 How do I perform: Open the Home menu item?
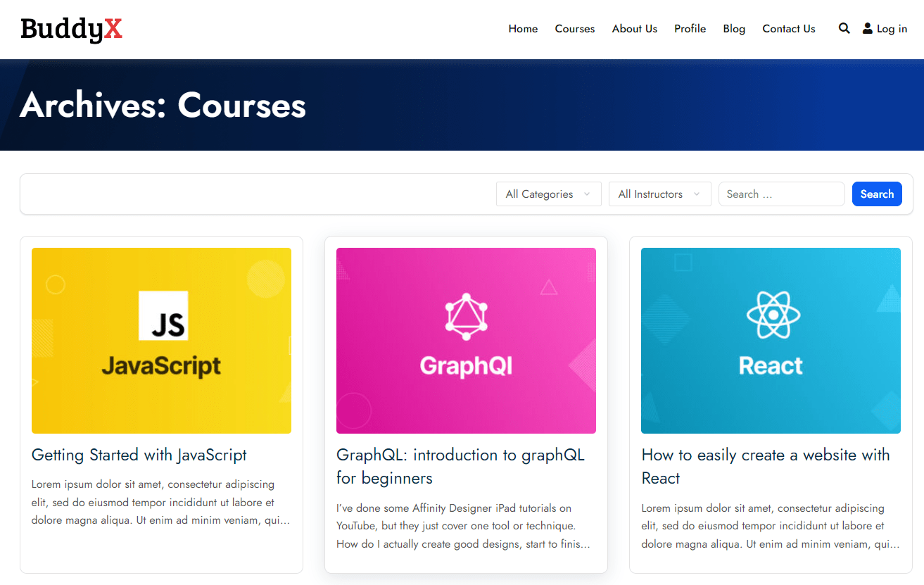click(x=523, y=29)
